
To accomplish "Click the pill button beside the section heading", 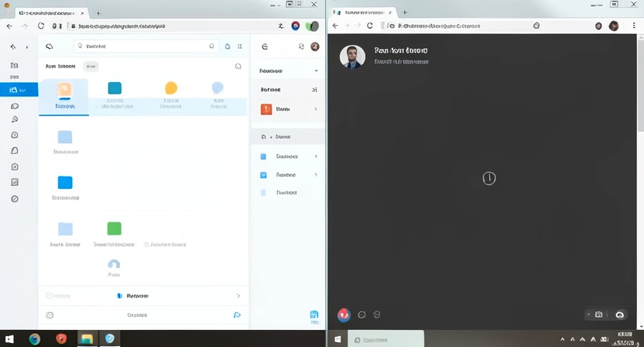I will tap(91, 66).
